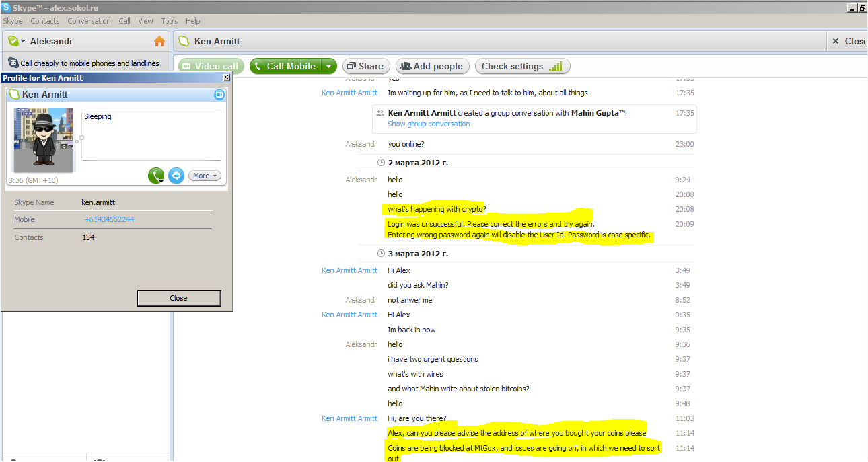Screen dimensions: 868x462
Task: Click the Skype name 'ken.armitt'
Action: (98, 202)
